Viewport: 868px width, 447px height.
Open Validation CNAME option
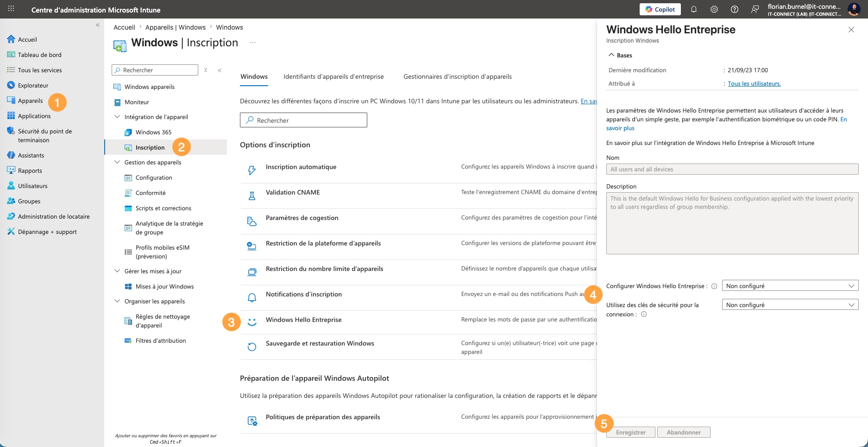[x=293, y=192]
